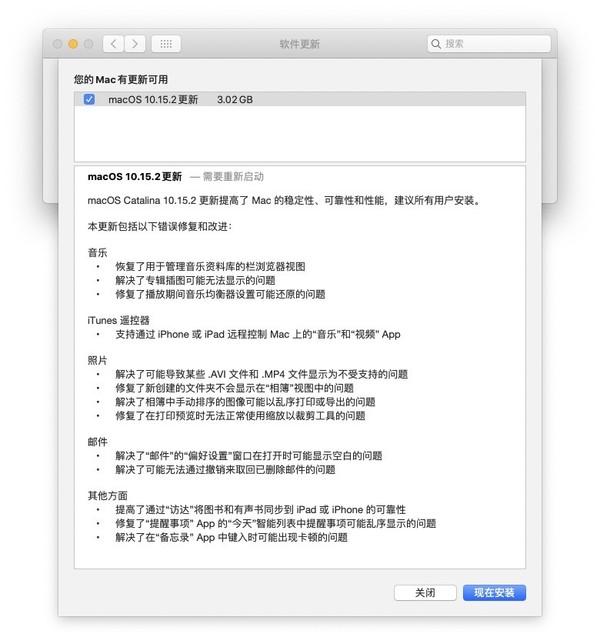Click the magnifier icon in search box
This screenshot has width=600, height=637.
(436, 44)
